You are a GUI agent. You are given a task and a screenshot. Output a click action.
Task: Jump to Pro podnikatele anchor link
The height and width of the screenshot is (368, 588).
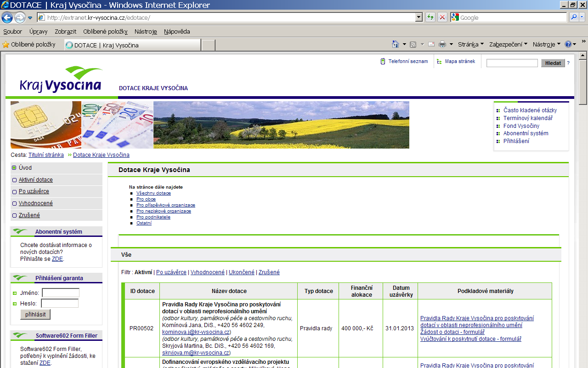(153, 217)
